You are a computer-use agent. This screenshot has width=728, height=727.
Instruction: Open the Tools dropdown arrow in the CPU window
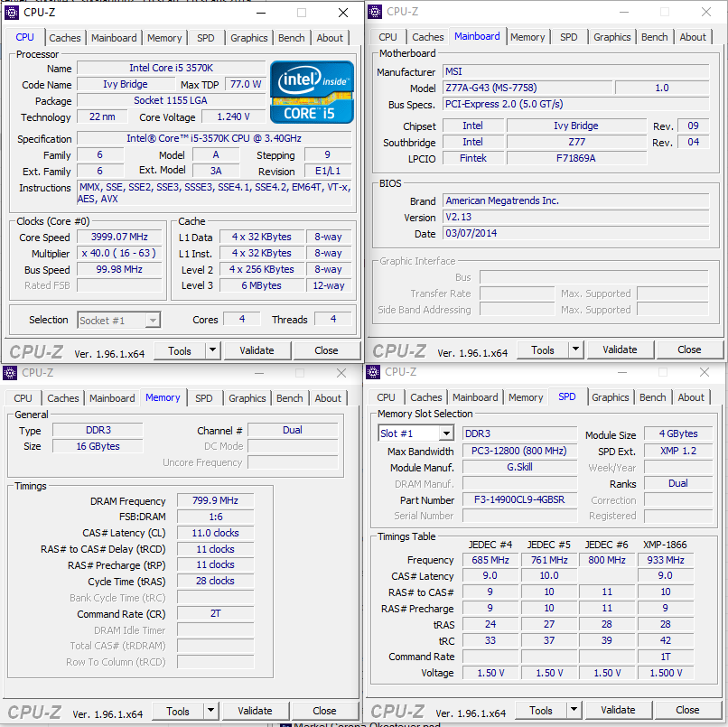[x=212, y=350]
